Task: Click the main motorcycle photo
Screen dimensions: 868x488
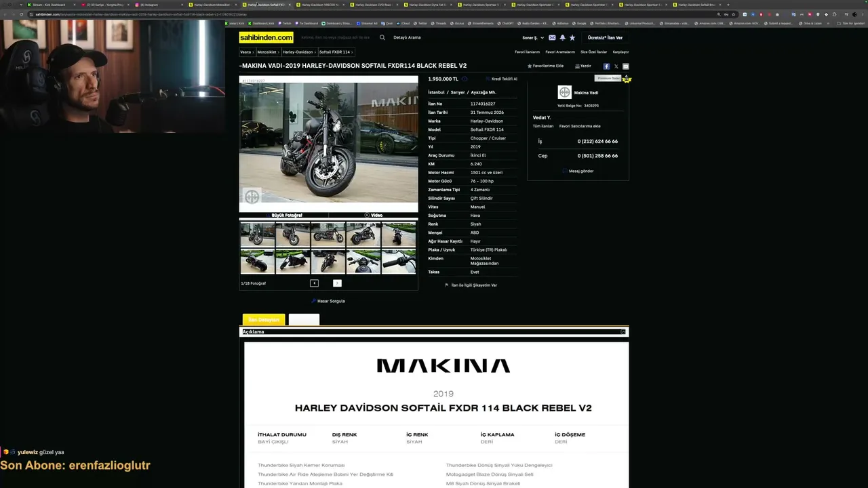Action: click(x=329, y=144)
